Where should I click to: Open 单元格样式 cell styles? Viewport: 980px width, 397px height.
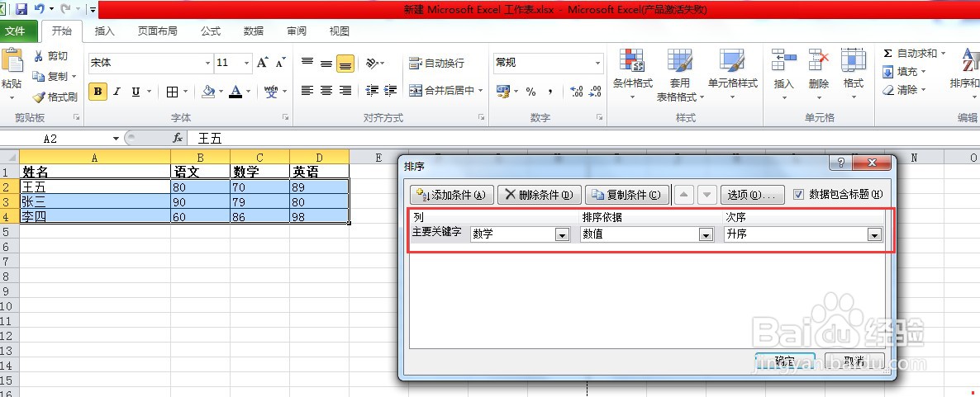point(732,76)
